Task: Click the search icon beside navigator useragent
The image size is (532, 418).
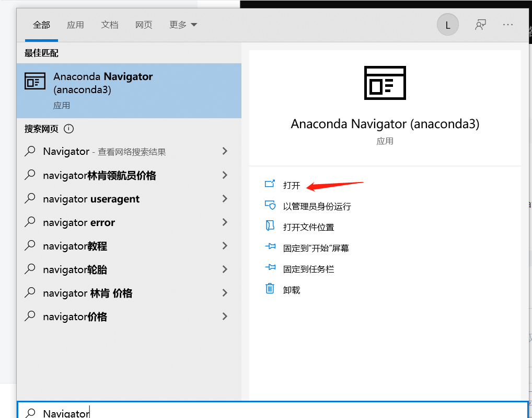Action: coord(30,199)
